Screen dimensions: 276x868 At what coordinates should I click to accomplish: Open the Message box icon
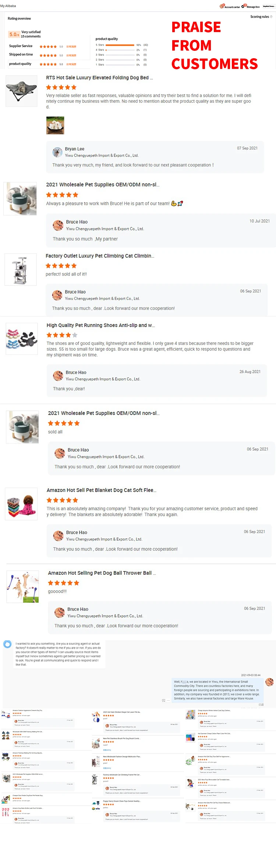[x=243, y=6]
